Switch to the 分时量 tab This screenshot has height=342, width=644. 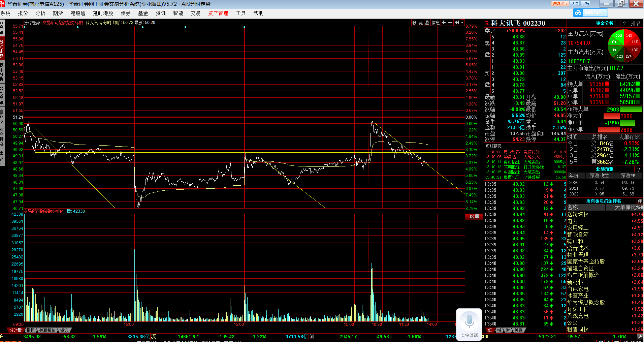coord(15,330)
